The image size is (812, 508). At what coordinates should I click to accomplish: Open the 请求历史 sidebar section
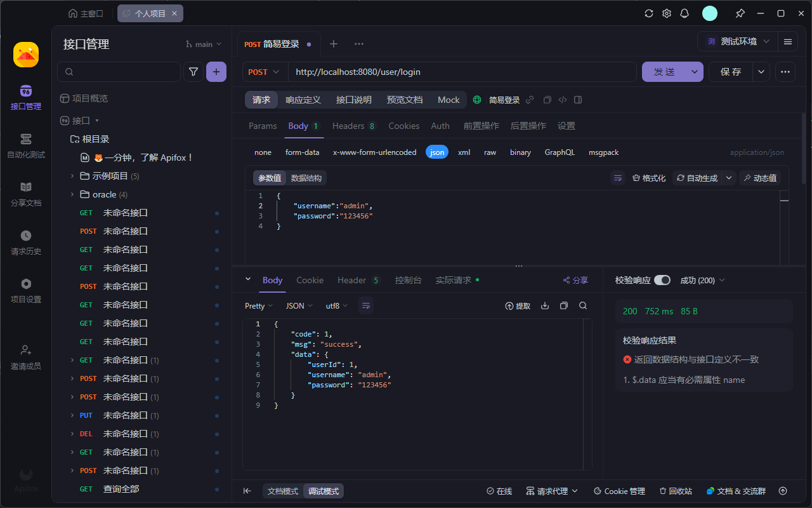point(25,242)
